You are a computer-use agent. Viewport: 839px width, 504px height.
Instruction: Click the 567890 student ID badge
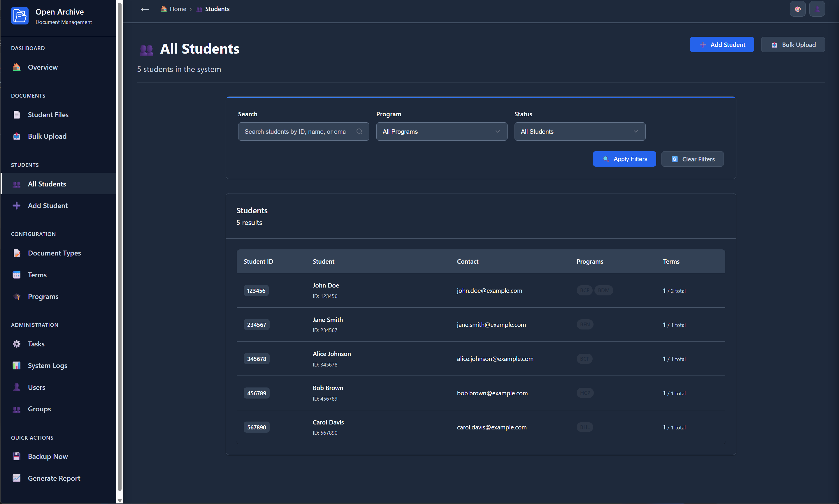pyautogui.click(x=256, y=427)
